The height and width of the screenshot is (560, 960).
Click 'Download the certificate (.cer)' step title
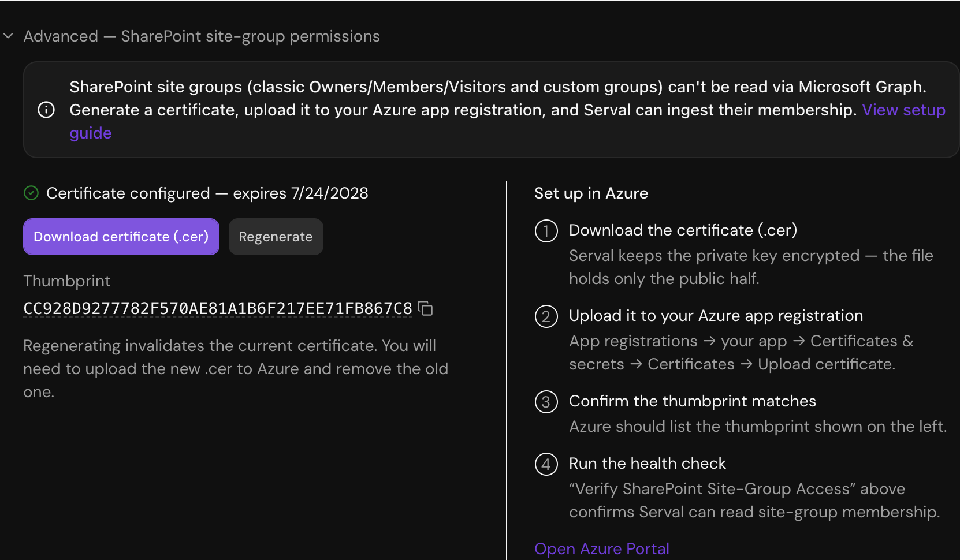coord(683,230)
